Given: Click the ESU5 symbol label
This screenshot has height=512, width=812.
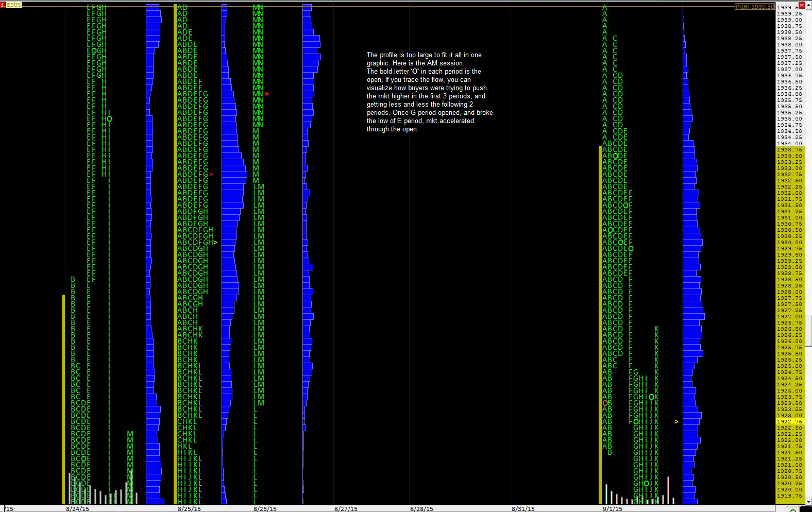Looking at the screenshot, I should 14,5.
